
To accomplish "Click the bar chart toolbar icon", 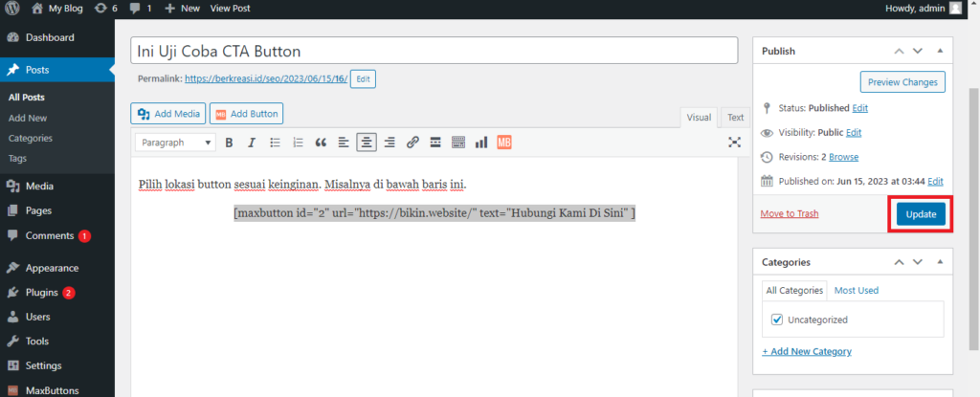I will click(x=481, y=143).
